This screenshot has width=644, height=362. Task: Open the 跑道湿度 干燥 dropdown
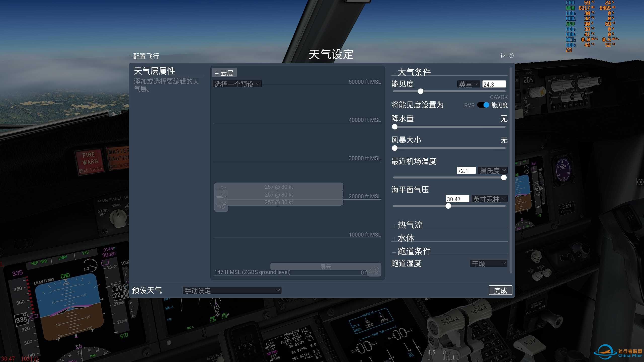coord(489,263)
